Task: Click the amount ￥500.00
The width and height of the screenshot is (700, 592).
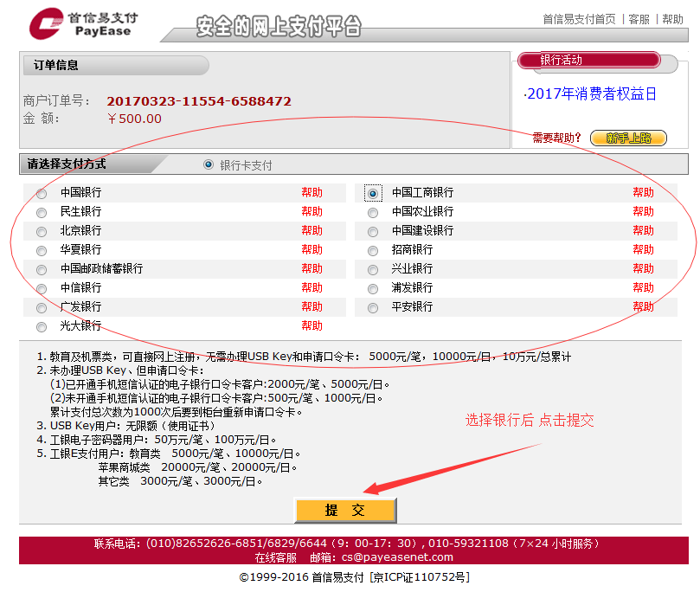Action: tap(134, 119)
